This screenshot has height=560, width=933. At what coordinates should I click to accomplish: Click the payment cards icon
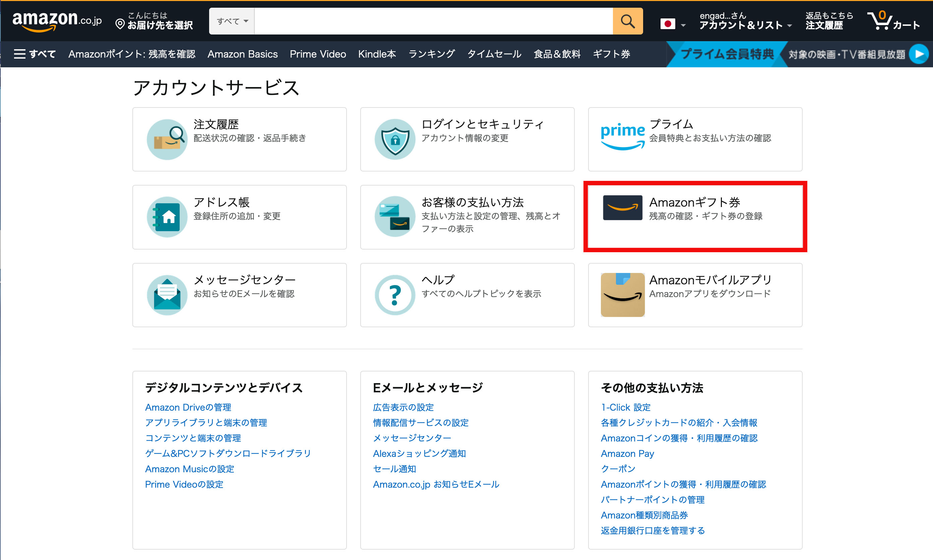tap(394, 217)
